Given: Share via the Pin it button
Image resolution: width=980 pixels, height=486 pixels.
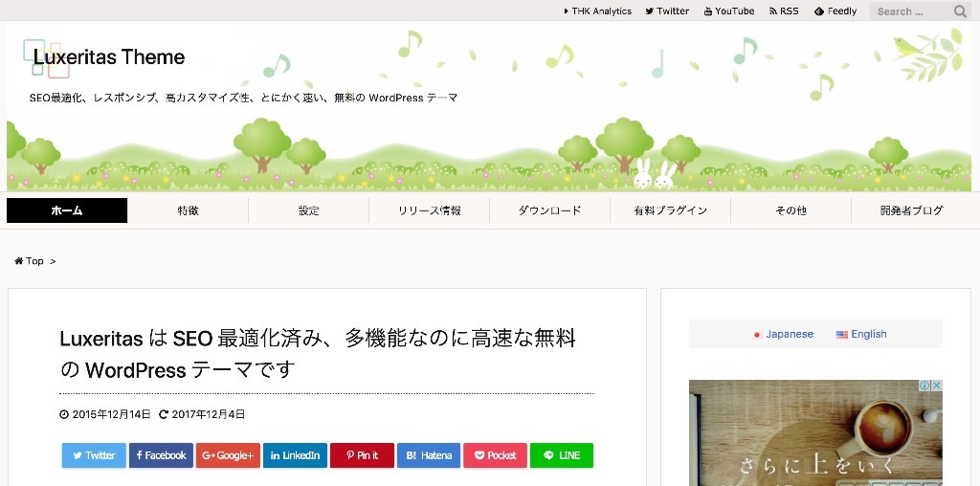Looking at the screenshot, I should coord(362,455).
